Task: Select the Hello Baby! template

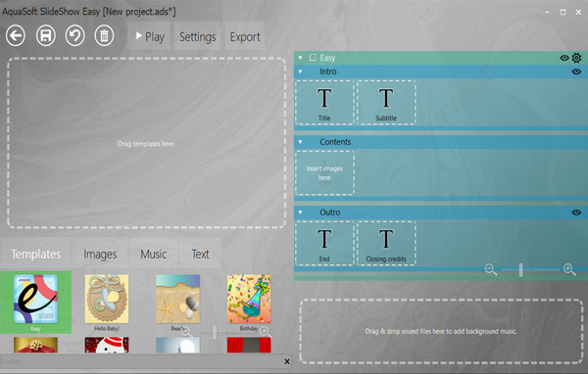Action: click(x=107, y=299)
